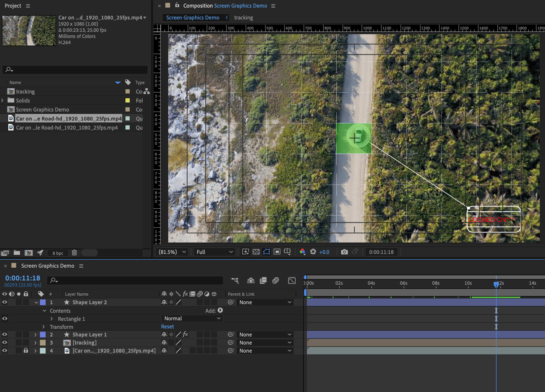Unlock the Car on mp4 layer
Viewport: 545px width, 392px height.
(26, 350)
